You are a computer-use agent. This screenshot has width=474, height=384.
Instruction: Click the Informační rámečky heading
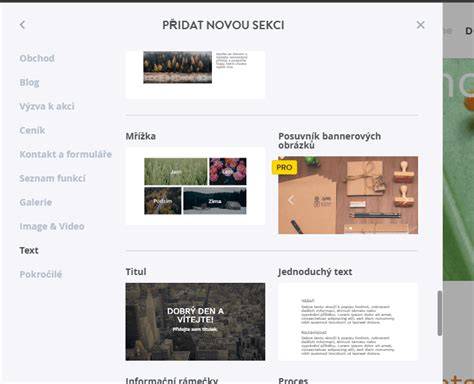[172, 380]
